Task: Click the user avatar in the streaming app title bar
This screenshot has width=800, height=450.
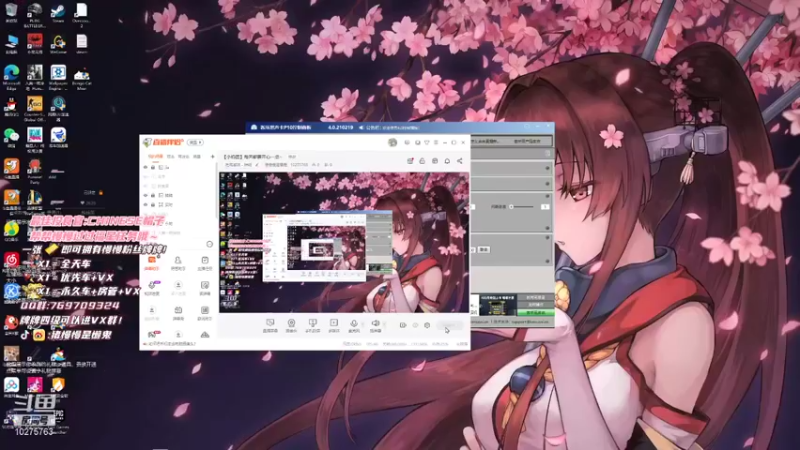Action: point(392,142)
